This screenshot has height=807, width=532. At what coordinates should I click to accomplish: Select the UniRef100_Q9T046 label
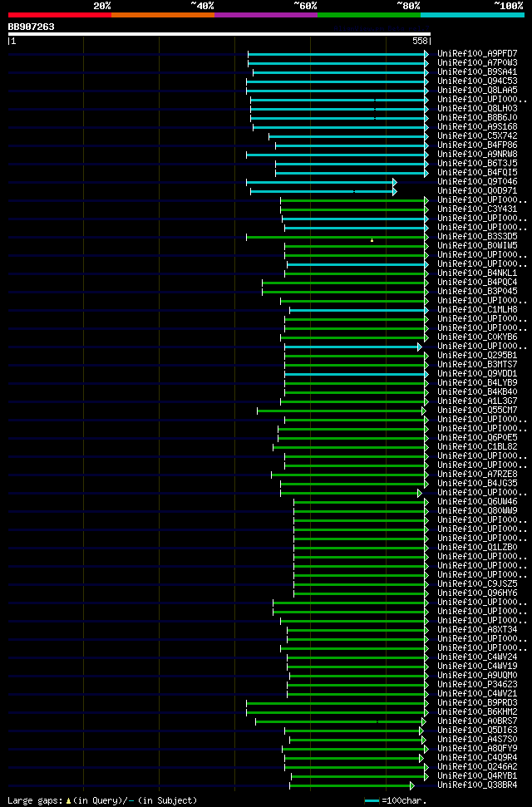pyautogui.click(x=477, y=182)
